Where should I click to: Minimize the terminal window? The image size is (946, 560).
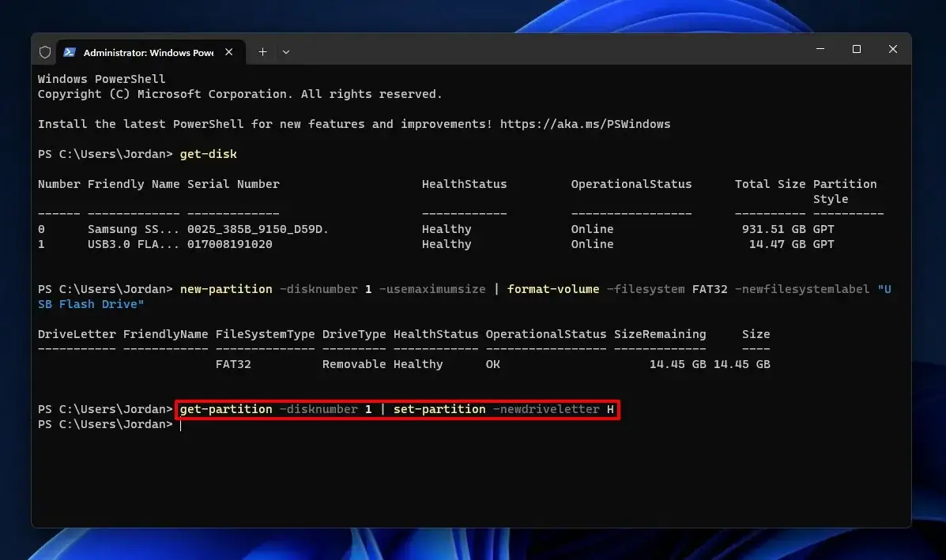[820, 49]
